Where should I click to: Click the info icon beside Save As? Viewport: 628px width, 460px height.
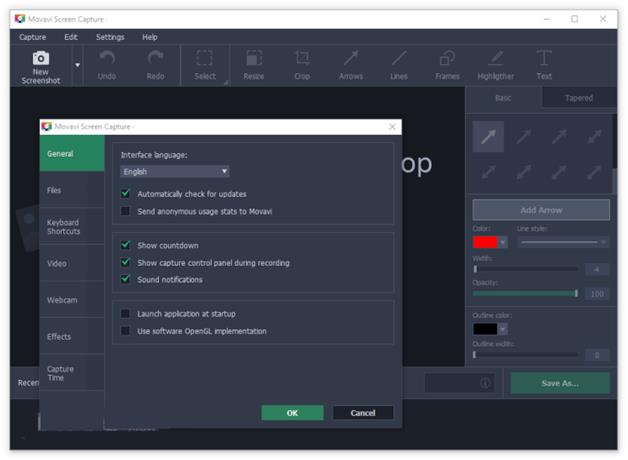(485, 383)
